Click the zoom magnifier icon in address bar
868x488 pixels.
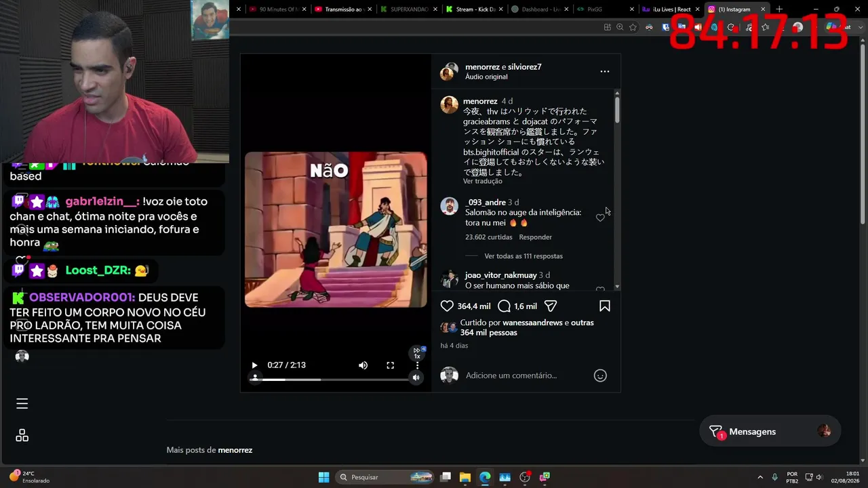[x=620, y=27]
